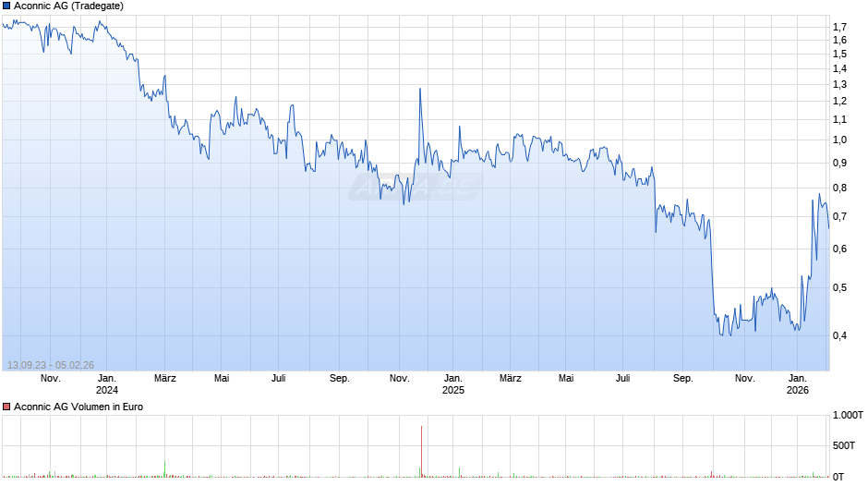Click the red volume legend square
Image resolution: width=868 pixels, height=486 pixels.
point(6,407)
